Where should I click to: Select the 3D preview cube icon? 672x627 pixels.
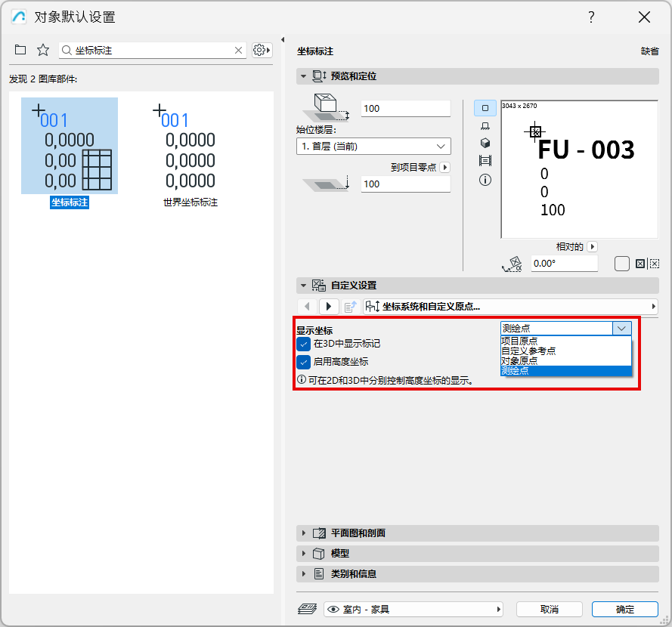485,143
